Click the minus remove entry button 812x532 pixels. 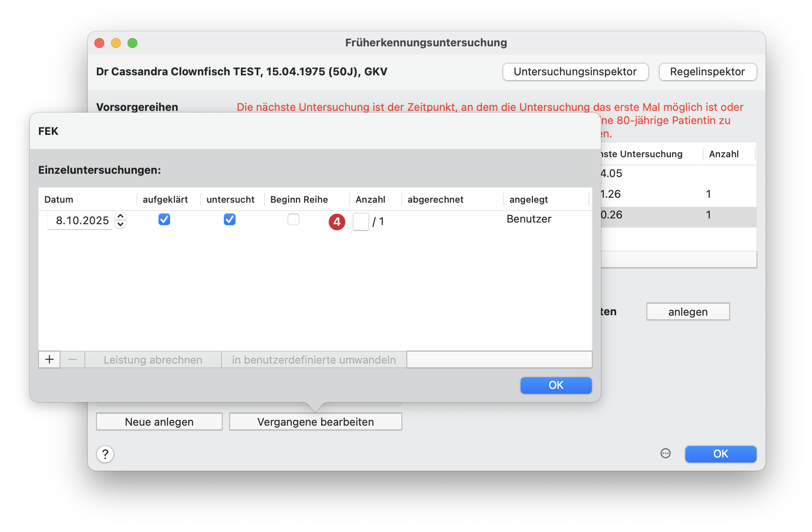pos(72,359)
